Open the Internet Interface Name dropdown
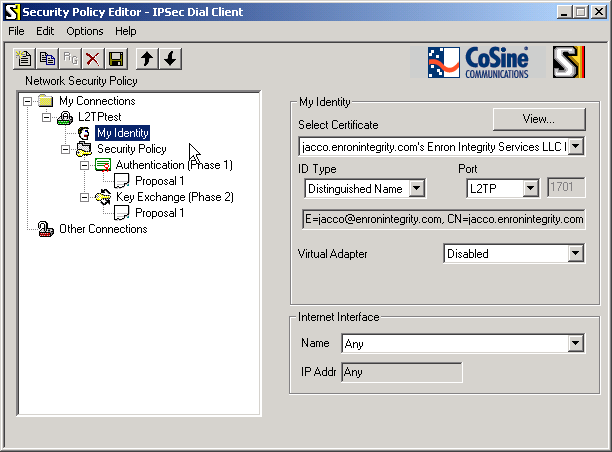This screenshot has width=612, height=452. click(575, 343)
